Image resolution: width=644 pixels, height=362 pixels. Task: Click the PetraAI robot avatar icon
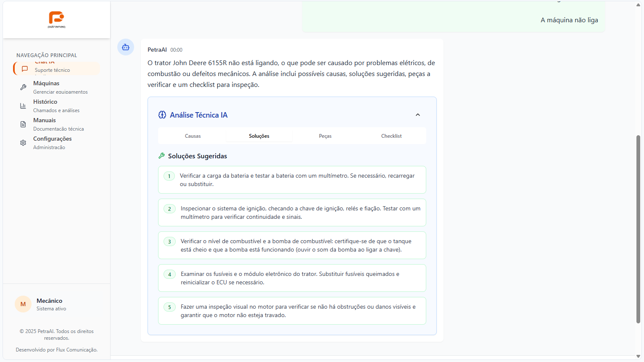[x=126, y=47]
